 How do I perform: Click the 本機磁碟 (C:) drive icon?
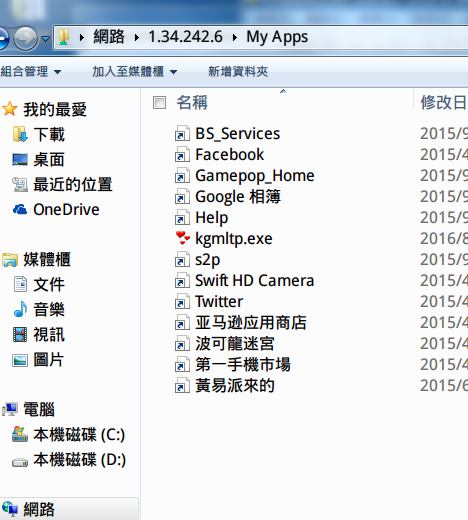(x=20, y=434)
